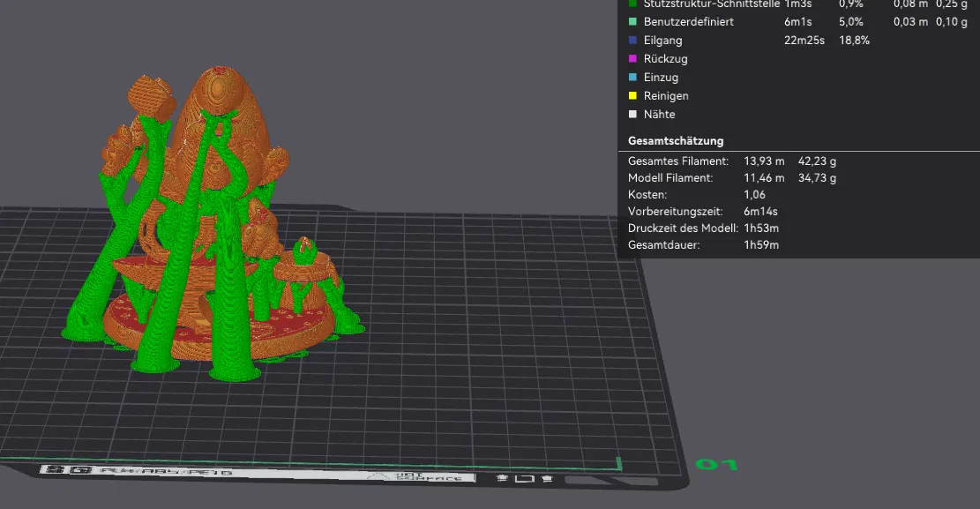
Task: Click the yellow Reinigen color swatch
Action: point(632,95)
